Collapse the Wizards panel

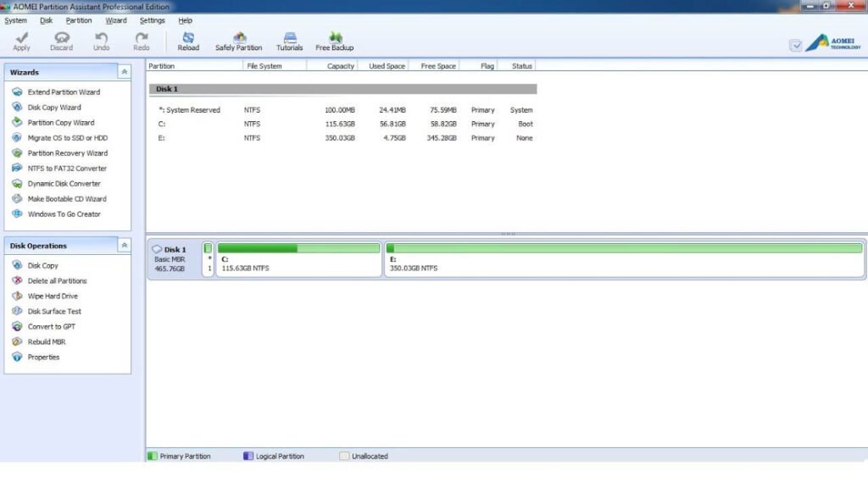[124, 72]
